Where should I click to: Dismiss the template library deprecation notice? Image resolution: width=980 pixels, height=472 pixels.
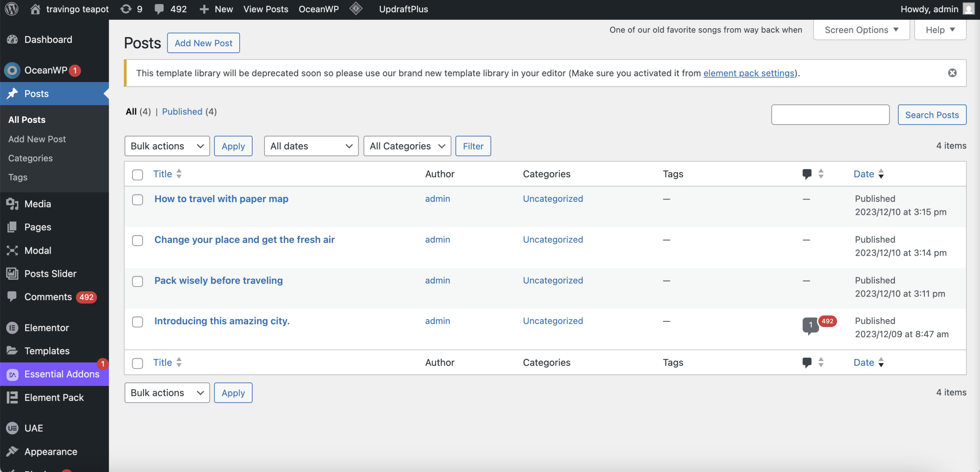(x=952, y=73)
